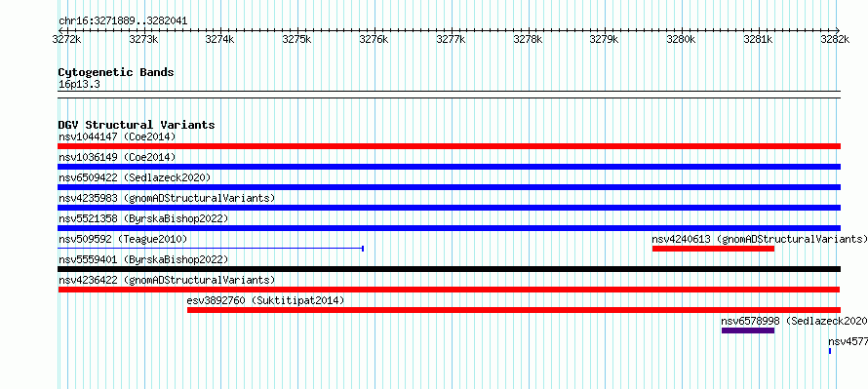This screenshot has height=389, width=868.
Task: Open the nsv4240613 (gnomADStructuralVariants) label
Action: tap(760, 239)
